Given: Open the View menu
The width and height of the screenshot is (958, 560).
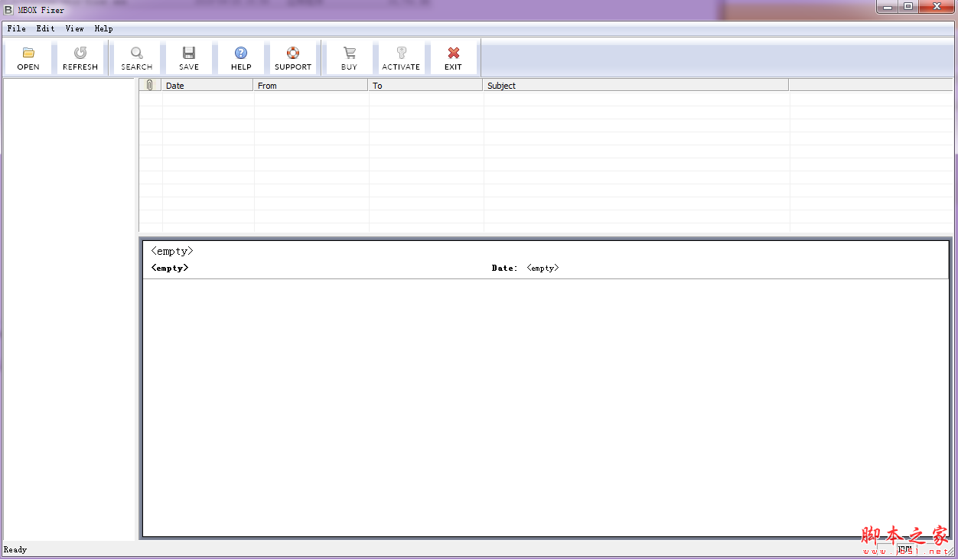Looking at the screenshot, I should pos(74,28).
